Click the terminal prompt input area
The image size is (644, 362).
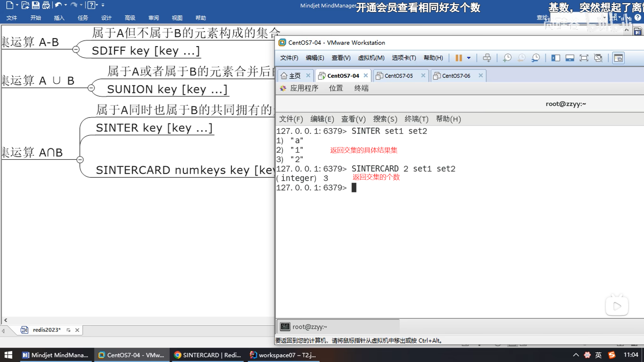click(x=354, y=188)
